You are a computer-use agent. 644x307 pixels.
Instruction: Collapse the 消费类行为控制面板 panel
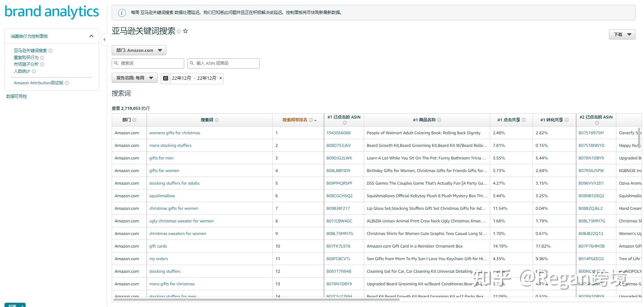pyautogui.click(x=91, y=36)
